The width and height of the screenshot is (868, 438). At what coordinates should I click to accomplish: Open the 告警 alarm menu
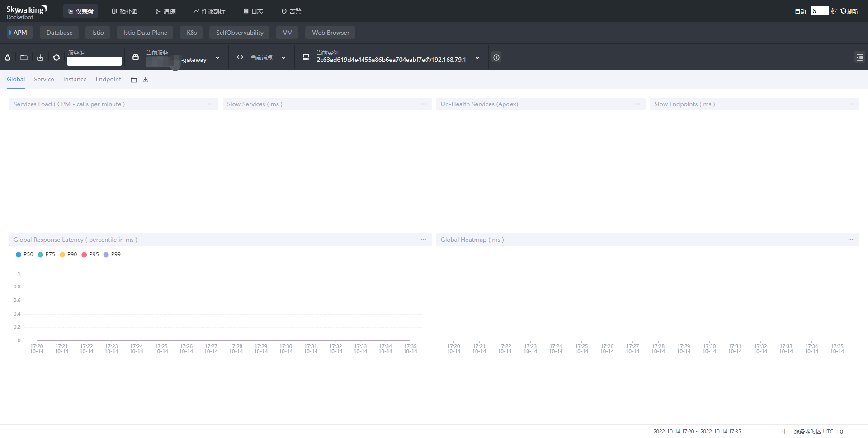coord(291,11)
